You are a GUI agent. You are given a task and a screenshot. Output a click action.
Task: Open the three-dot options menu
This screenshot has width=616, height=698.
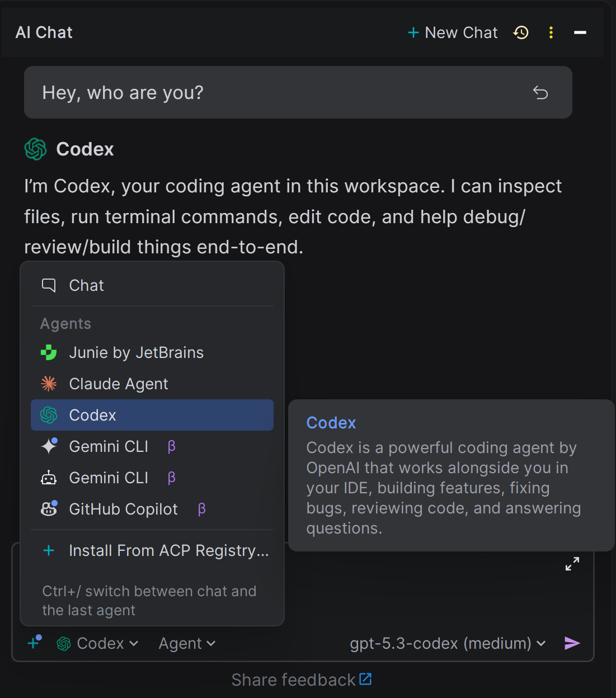pyautogui.click(x=551, y=33)
